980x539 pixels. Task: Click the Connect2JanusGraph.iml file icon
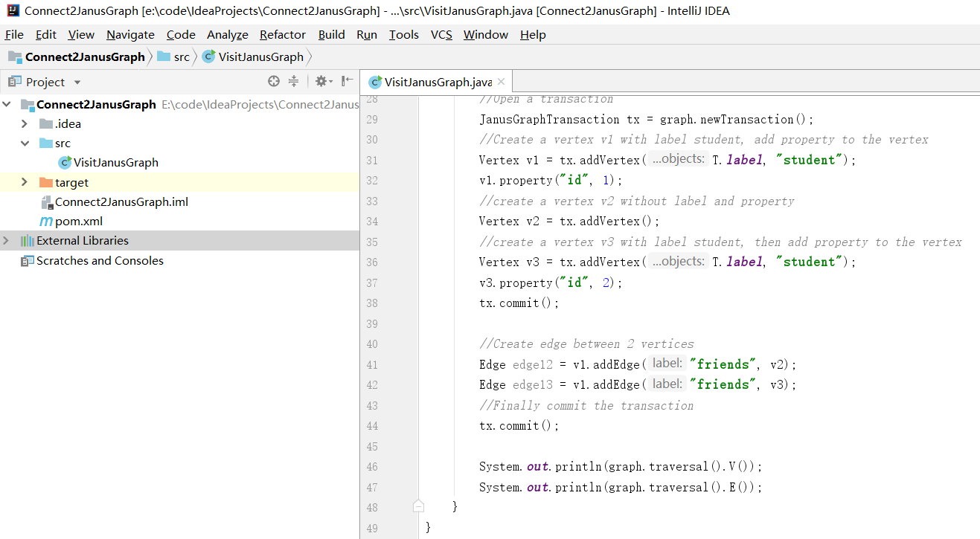pos(46,202)
